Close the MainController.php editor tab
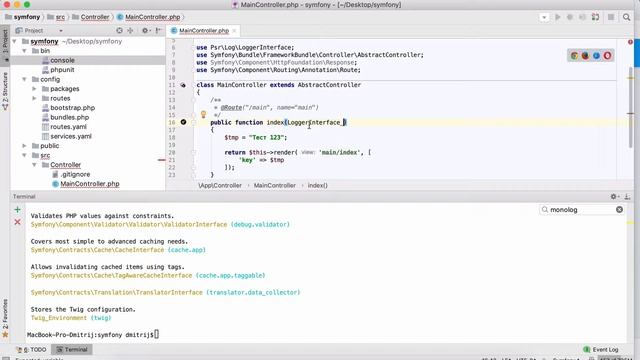Image resolution: width=640 pixels, height=360 pixels. tap(234, 31)
